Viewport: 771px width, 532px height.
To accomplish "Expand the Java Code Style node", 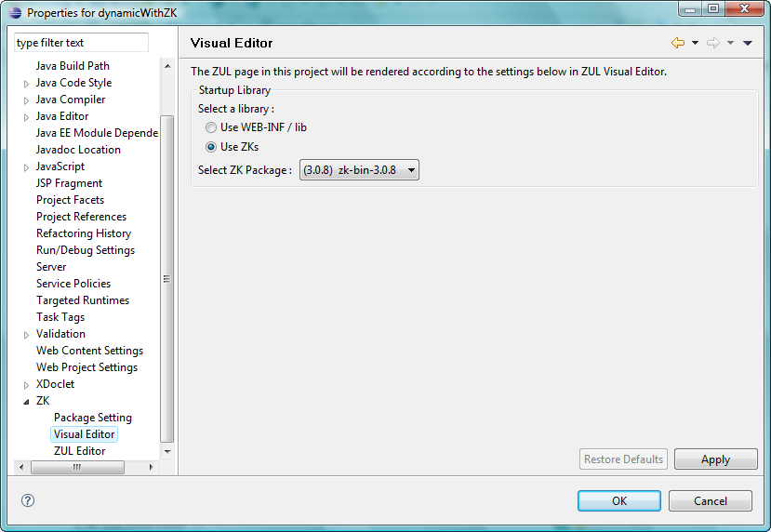I will (27, 84).
